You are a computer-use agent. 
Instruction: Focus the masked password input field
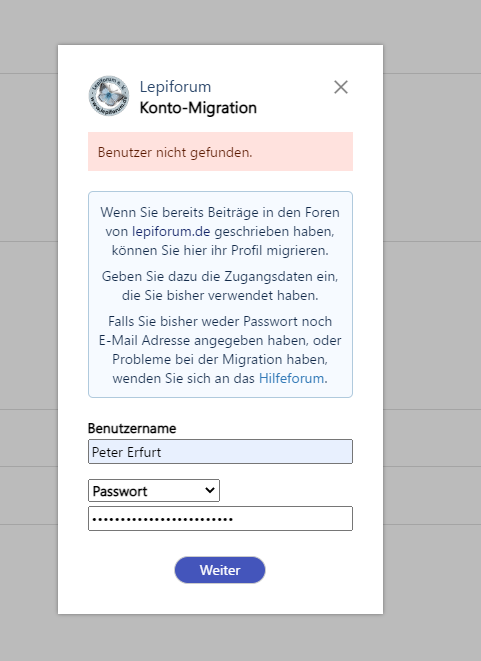(220, 519)
